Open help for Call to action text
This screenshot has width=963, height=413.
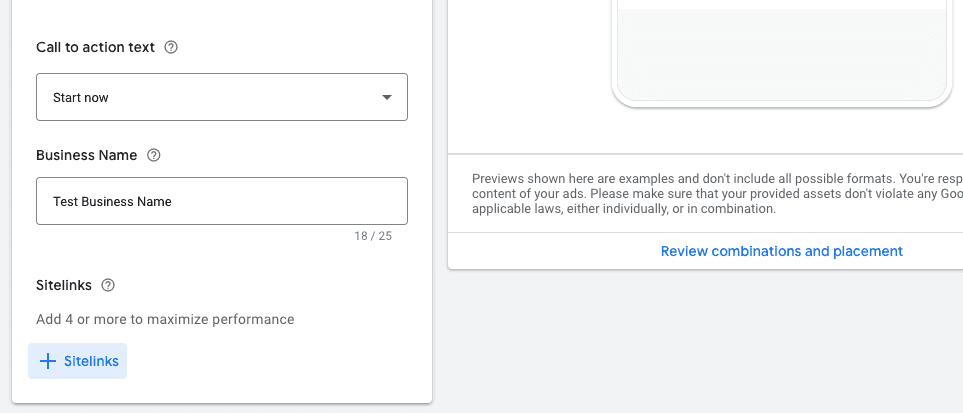(171, 47)
